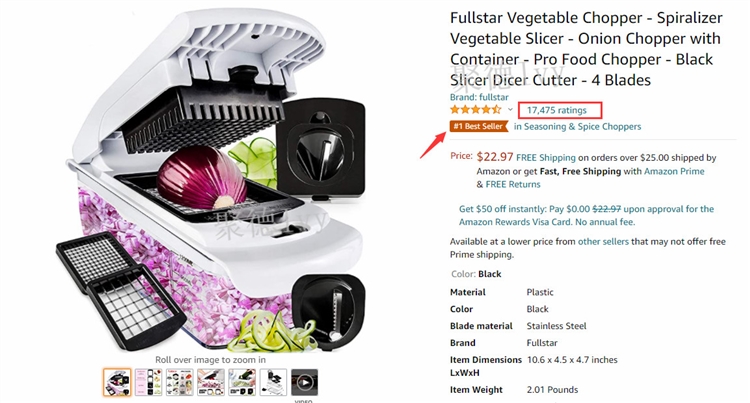
Task: Play the product video thumbnail
Action: point(304,382)
